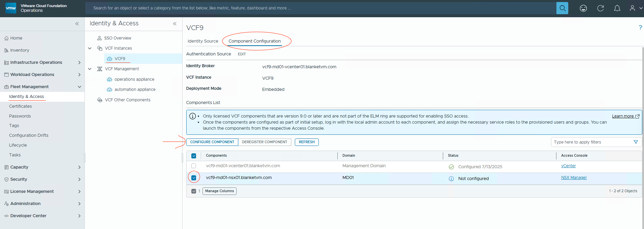Click the search magnifier button
644x229 pixels.
coord(562,8)
